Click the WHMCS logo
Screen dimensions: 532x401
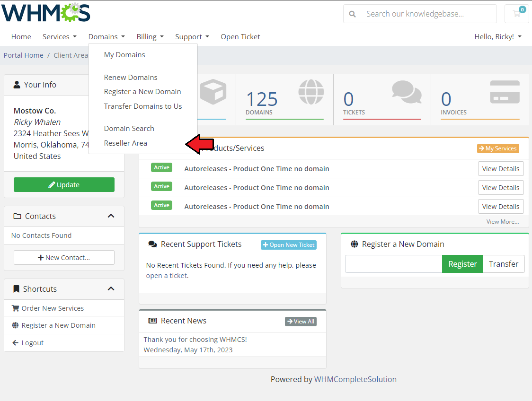coord(46,13)
